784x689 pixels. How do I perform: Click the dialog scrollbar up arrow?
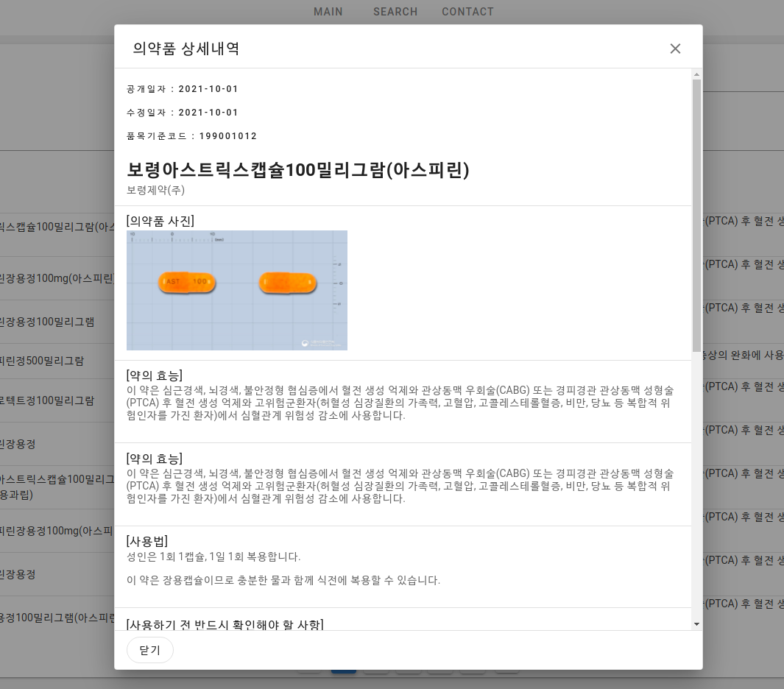click(696, 74)
